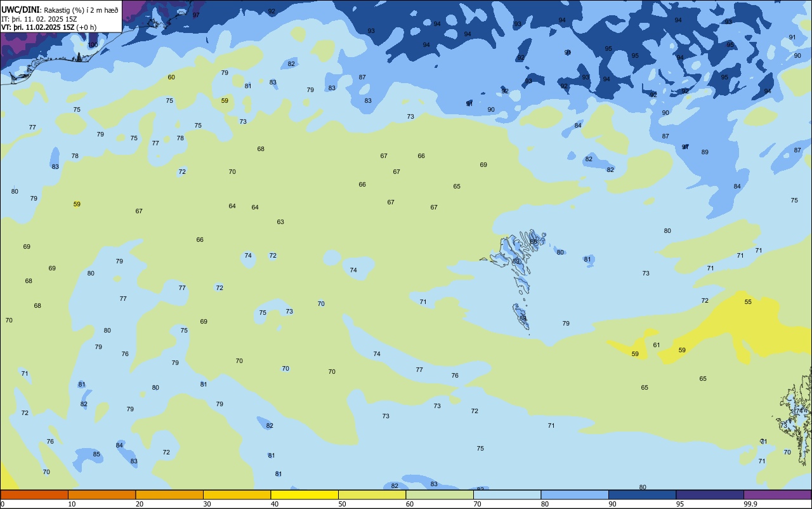Click the IT initialization time line
This screenshot has width=812, height=509.
[x=39, y=19]
